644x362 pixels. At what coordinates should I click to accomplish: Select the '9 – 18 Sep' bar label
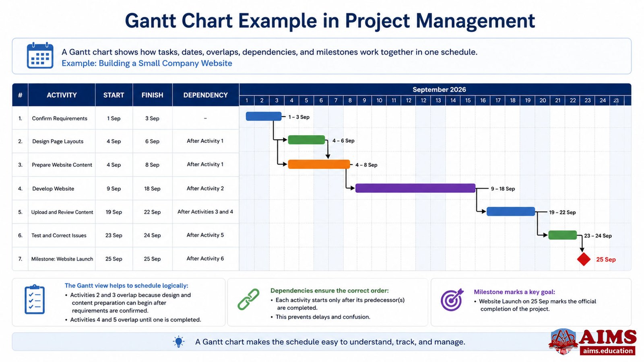pos(503,189)
